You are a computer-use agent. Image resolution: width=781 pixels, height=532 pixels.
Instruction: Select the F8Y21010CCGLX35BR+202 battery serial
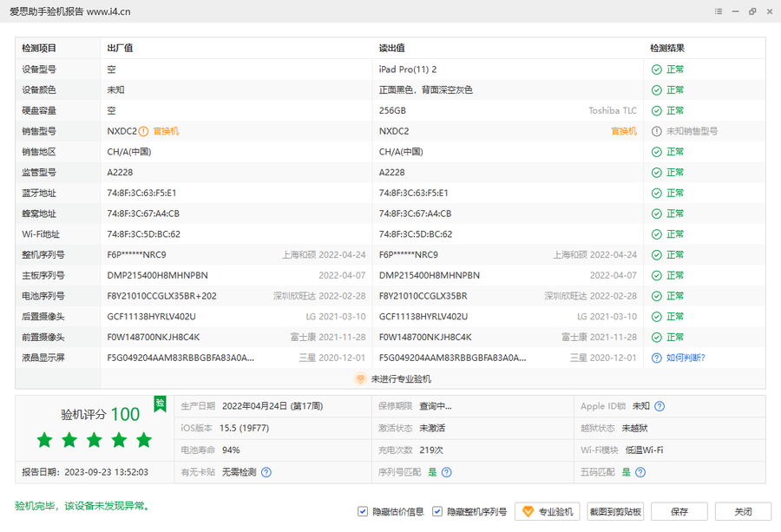tap(162, 297)
